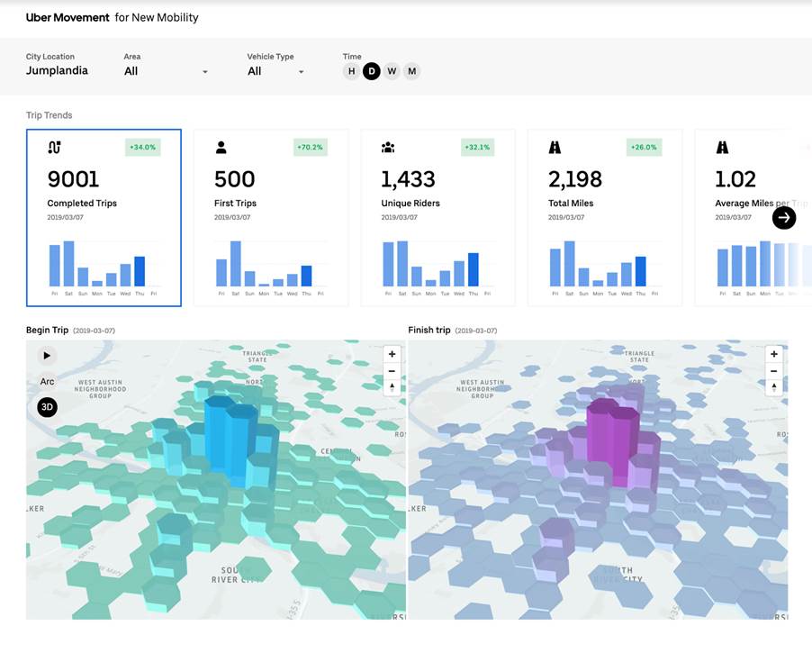Reset compass bearing on Begin Trip map
Viewport: 812px width, 653px height.
coord(392,387)
